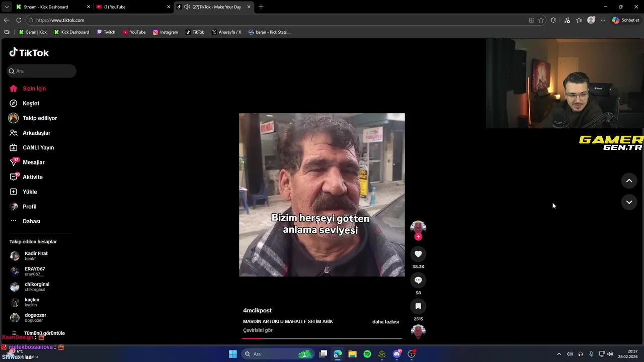
Task: Mute the TikTok tab speaker icon
Action: click(x=187, y=7)
